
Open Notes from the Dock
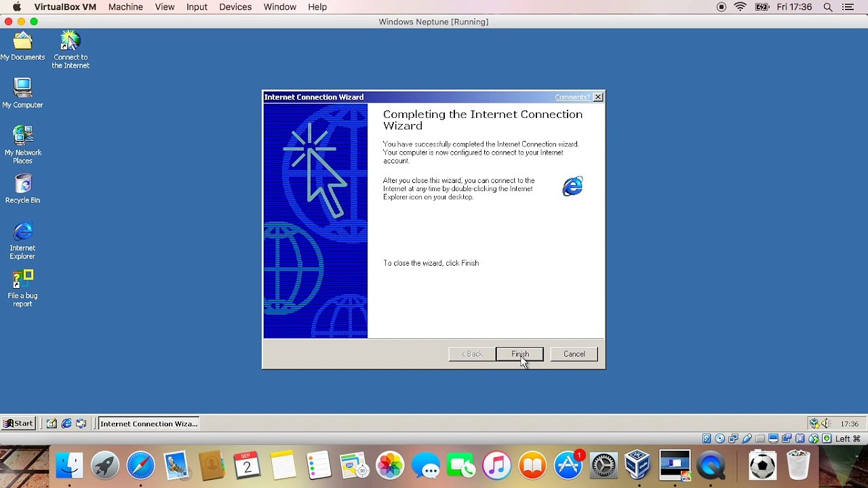click(283, 466)
